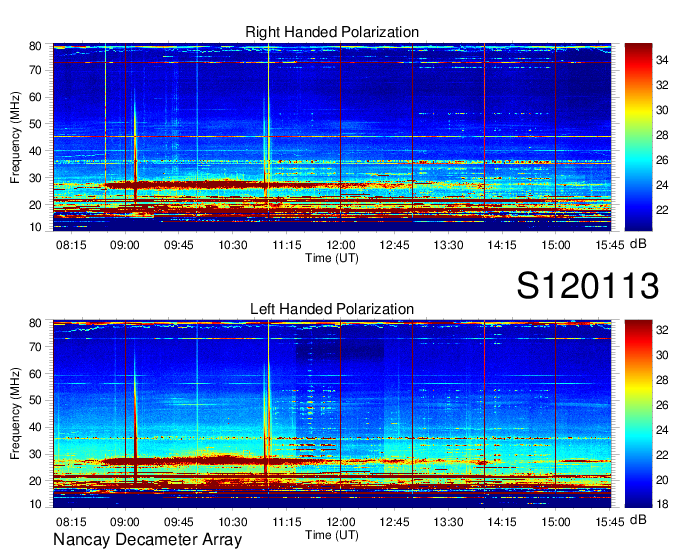Click 14:15 time tick of Right Handed plot
This screenshot has width=680, height=552.
tap(502, 245)
